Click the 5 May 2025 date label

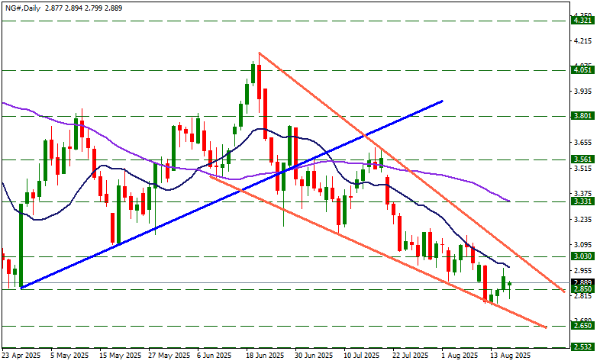click(x=70, y=356)
